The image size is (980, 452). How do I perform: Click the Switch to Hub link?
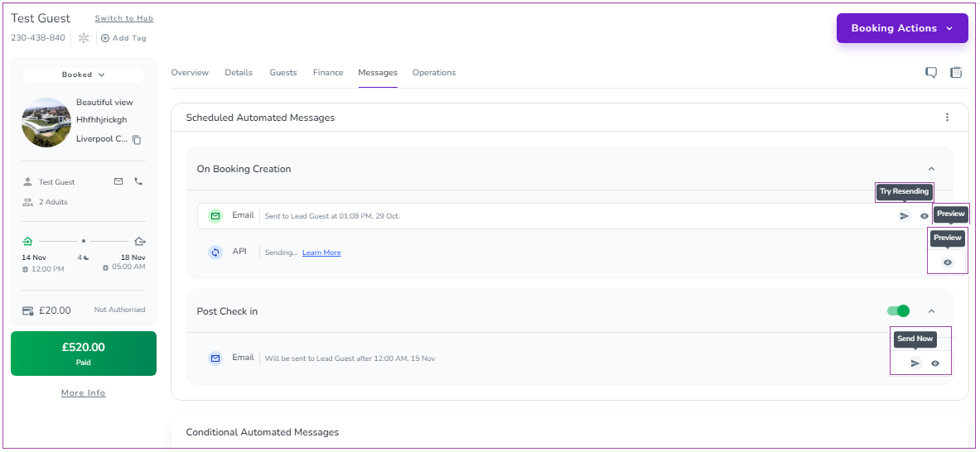coord(123,18)
